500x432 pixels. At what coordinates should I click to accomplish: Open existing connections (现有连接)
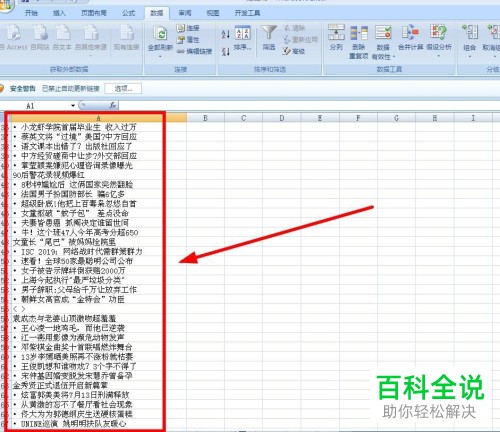click(x=126, y=37)
